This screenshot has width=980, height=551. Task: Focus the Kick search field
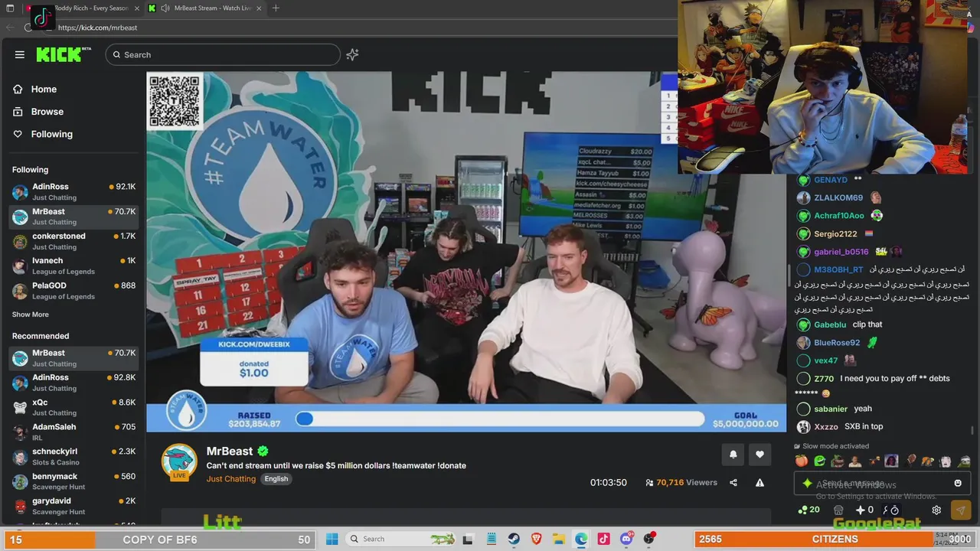click(223, 54)
